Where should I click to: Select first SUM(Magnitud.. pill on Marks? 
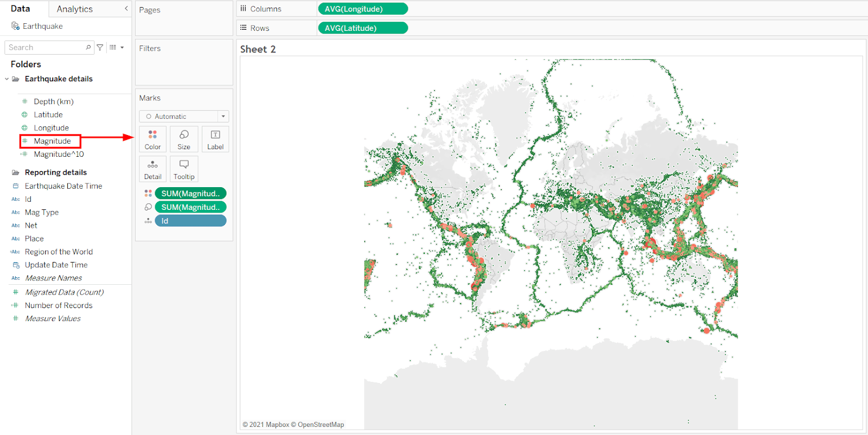pyautogui.click(x=190, y=193)
